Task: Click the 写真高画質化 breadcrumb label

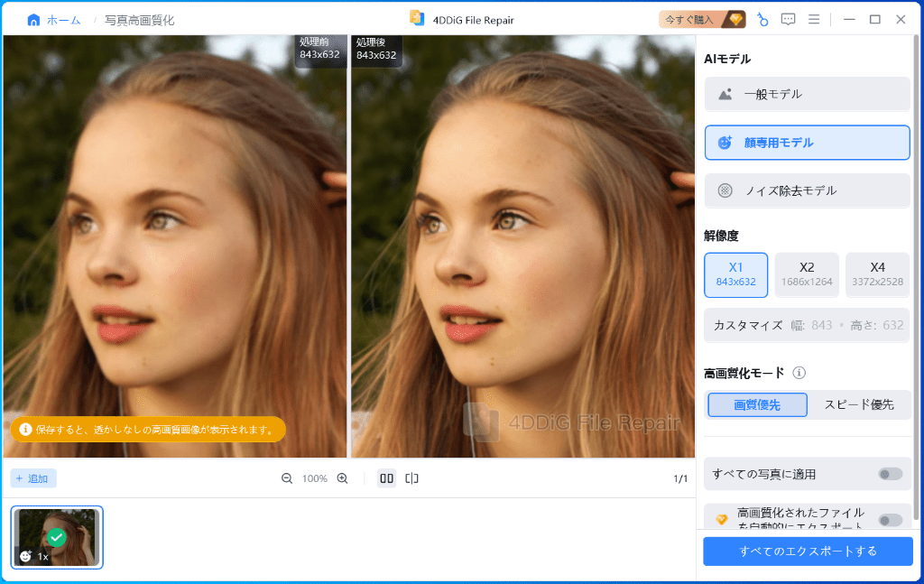Action: coord(139,20)
